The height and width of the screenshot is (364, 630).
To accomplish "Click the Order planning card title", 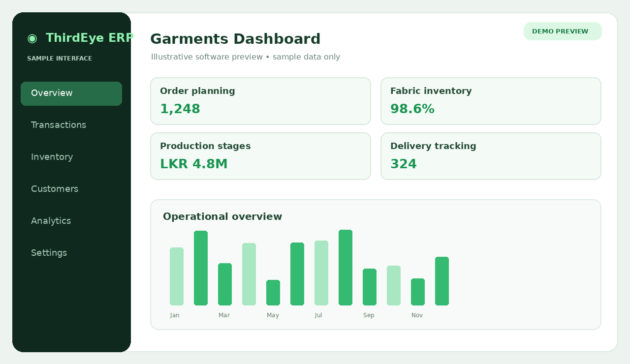I will coord(197,91).
